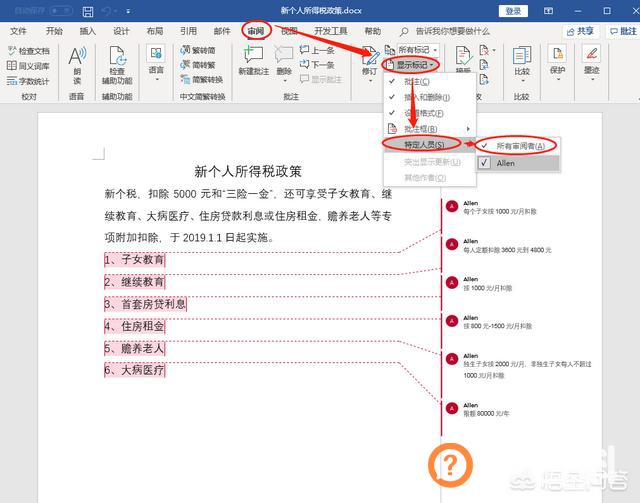Open the 语言 language tool
The image size is (640, 503).
156,60
